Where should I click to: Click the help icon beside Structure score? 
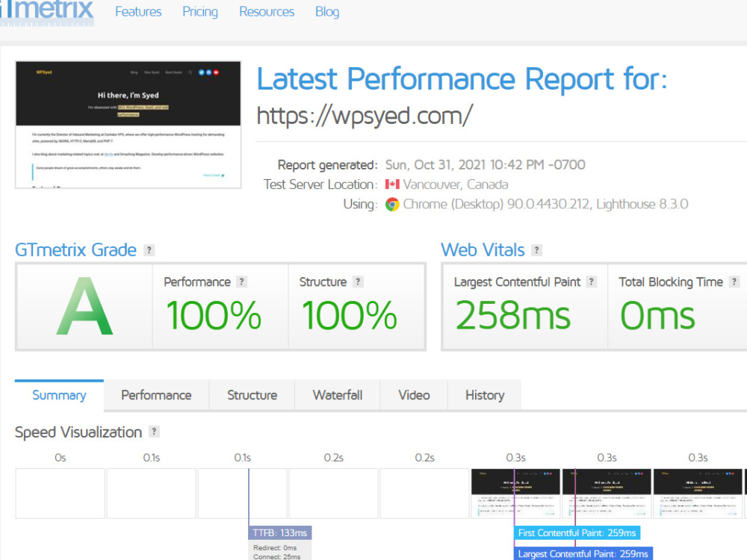[358, 282]
